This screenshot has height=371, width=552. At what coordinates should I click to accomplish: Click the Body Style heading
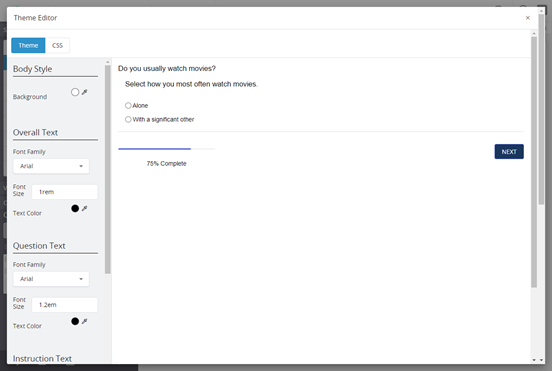(32, 69)
